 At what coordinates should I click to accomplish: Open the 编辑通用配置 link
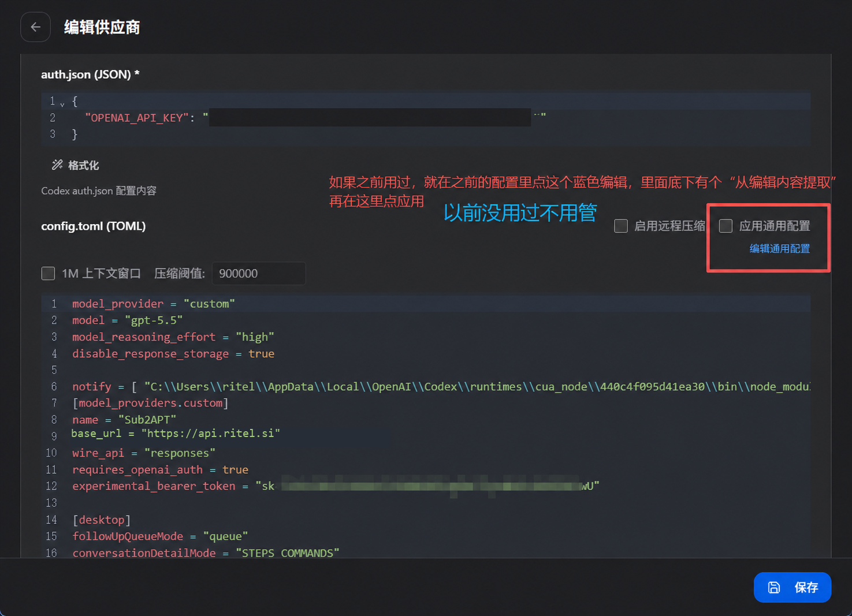pos(780,249)
